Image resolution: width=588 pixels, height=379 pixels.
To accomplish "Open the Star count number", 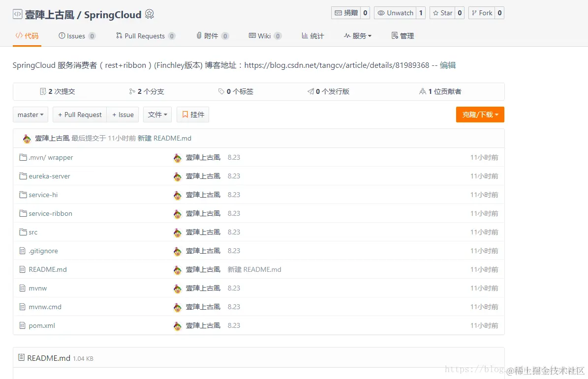I will [460, 13].
